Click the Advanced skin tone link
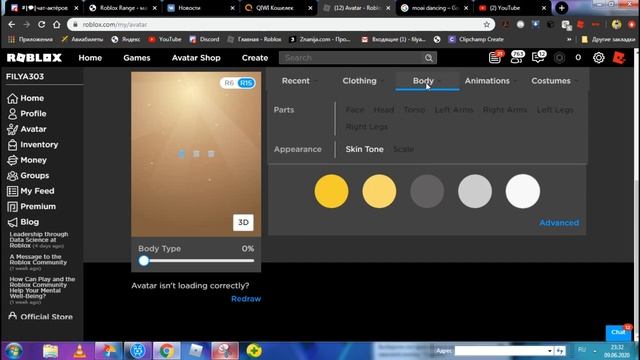 559,223
